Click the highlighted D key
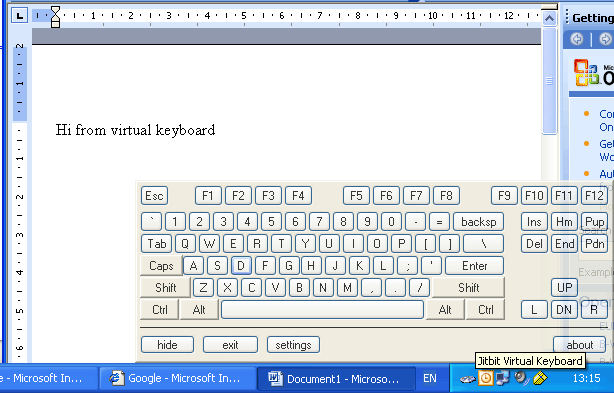Viewport: 614px width, 393px height. 241,266
